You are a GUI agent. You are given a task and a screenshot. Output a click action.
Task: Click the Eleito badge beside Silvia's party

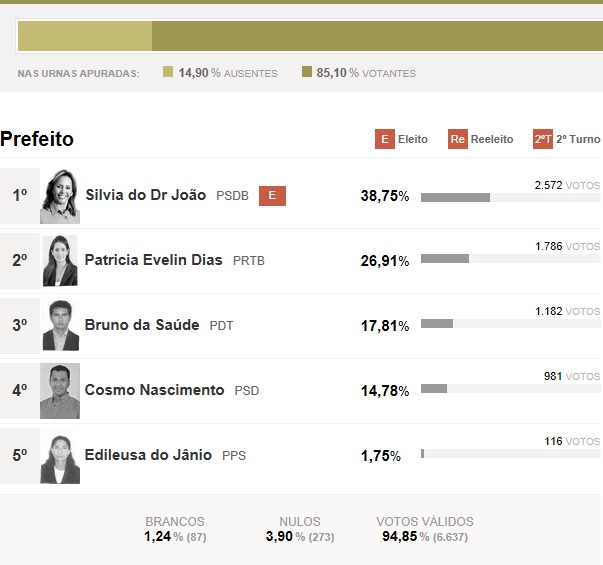point(272,196)
